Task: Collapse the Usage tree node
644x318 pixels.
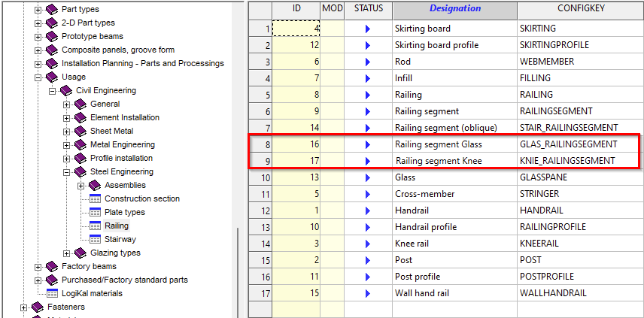Action: (38, 77)
